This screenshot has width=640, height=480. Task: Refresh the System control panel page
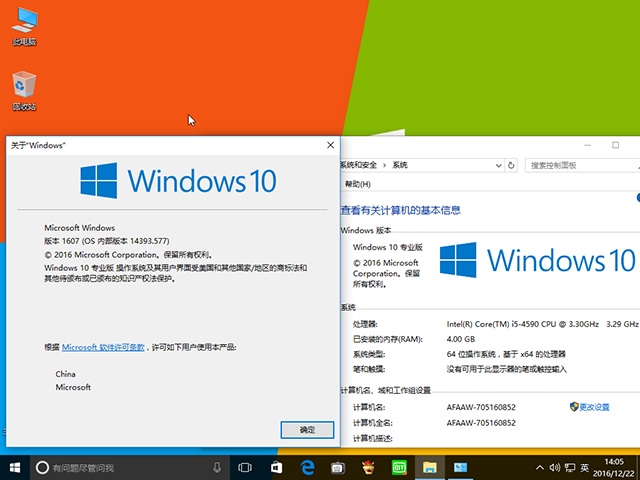511,165
